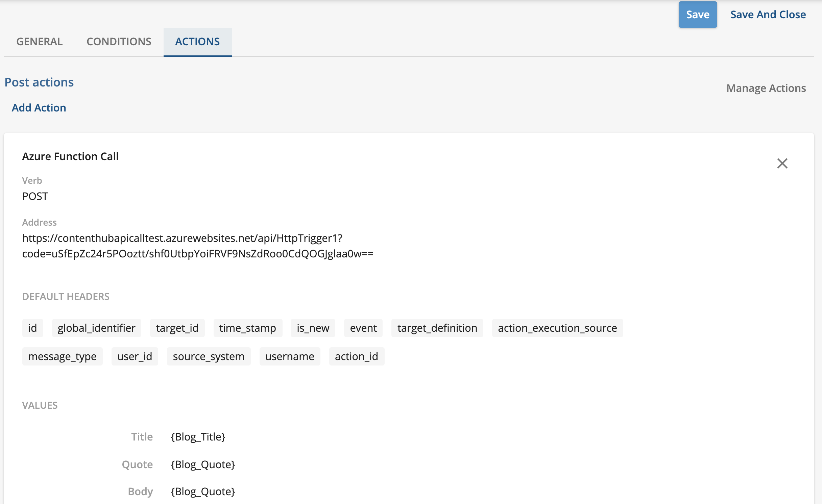Click the is_new header tag
Viewport: 822px width, 504px height.
tap(313, 328)
